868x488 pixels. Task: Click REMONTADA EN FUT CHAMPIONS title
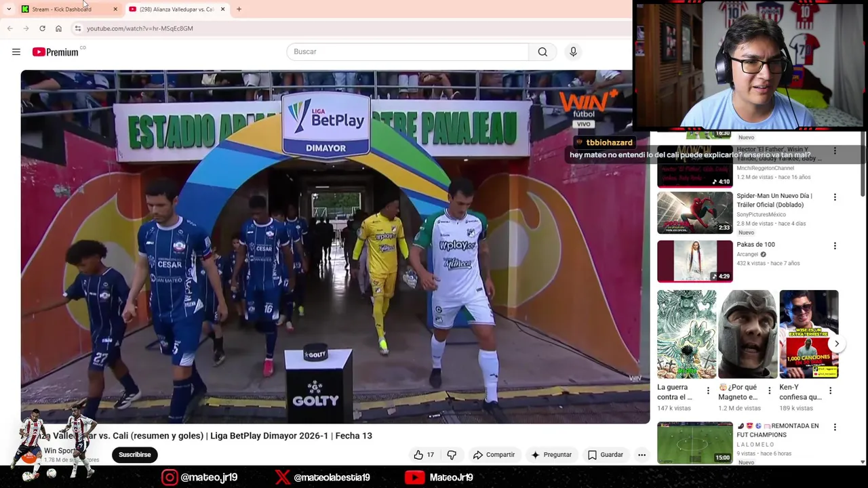click(x=778, y=430)
